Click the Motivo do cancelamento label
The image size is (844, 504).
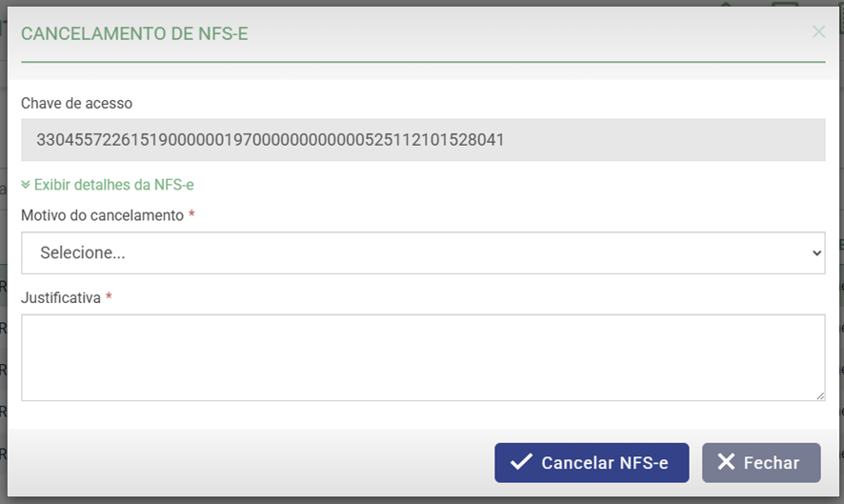(x=102, y=215)
